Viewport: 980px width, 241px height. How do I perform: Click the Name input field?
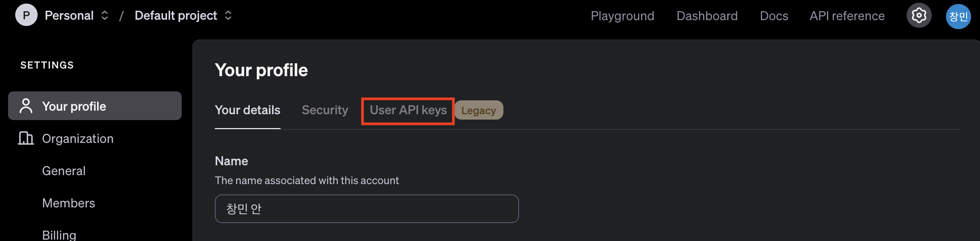pyautogui.click(x=366, y=209)
